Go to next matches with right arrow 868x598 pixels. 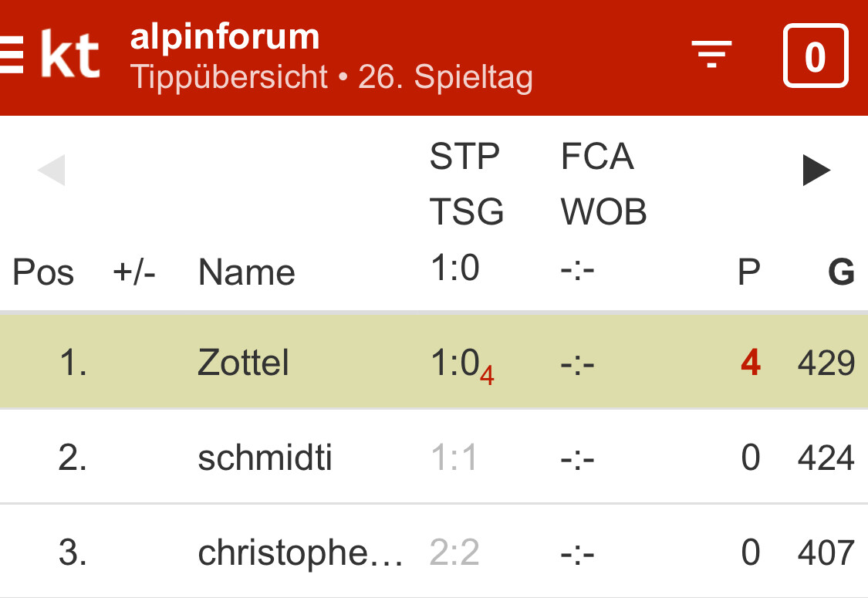click(816, 171)
